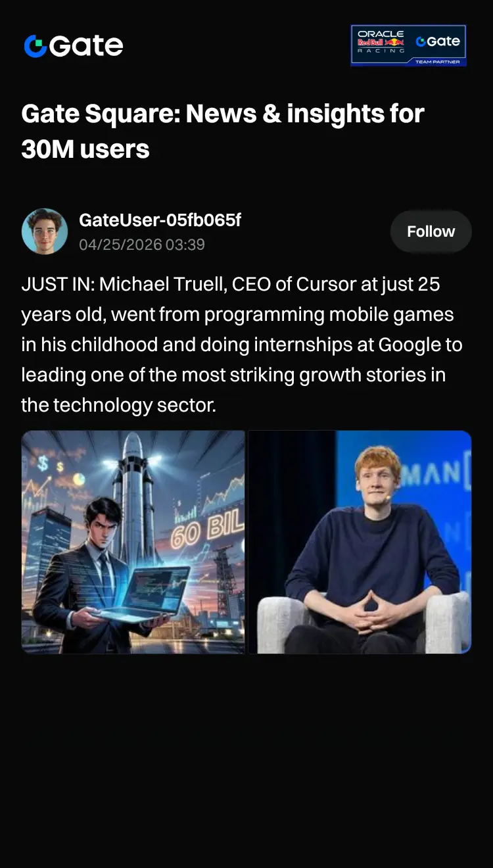Click the '30M users' line of the heading

click(85, 149)
